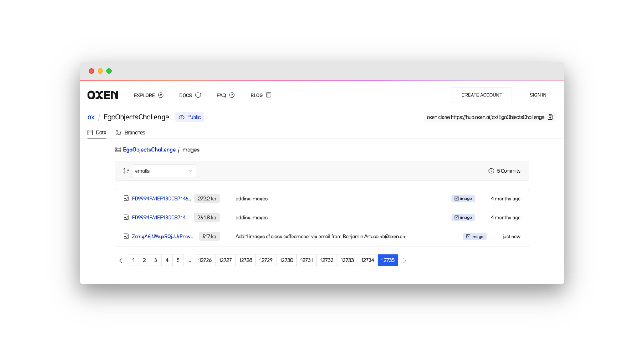Screen dimensions: 644x346
Task: Click the database icon beside Data tab
Action: coord(90,132)
